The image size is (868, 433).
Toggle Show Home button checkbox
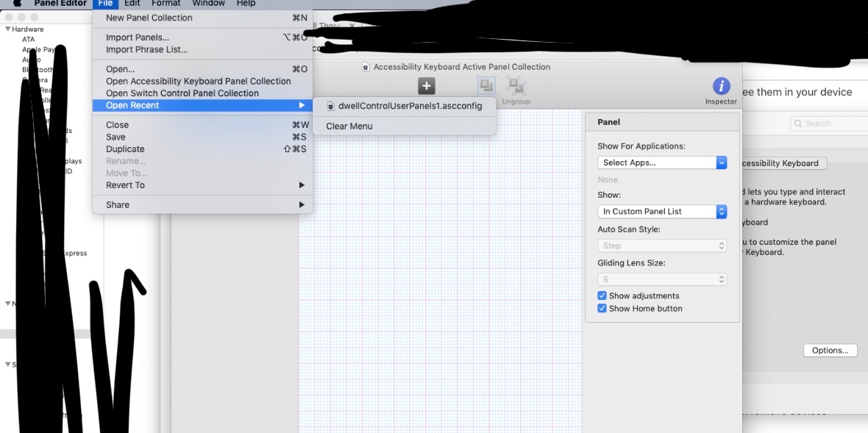pos(602,309)
